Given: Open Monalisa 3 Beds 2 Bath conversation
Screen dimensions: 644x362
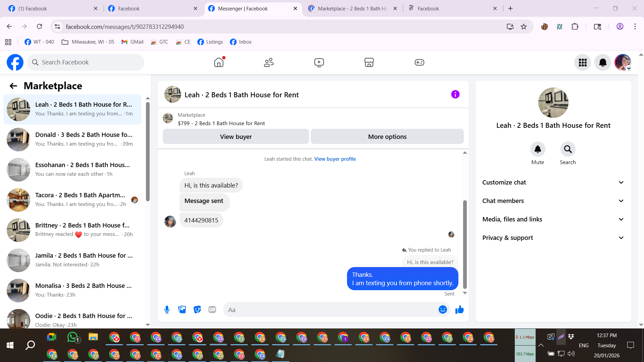Looking at the screenshot, I should (x=72, y=290).
